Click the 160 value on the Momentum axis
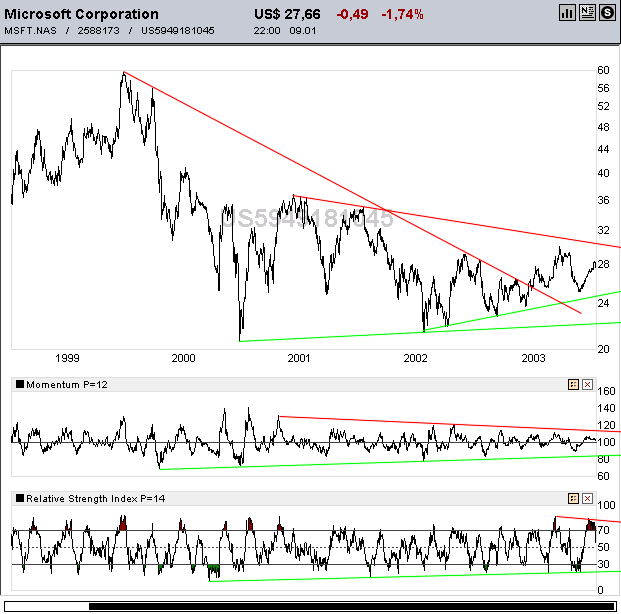 [606, 391]
